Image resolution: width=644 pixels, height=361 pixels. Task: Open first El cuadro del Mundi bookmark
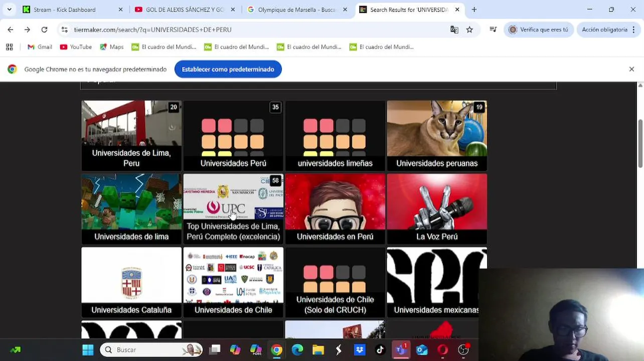tap(164, 47)
